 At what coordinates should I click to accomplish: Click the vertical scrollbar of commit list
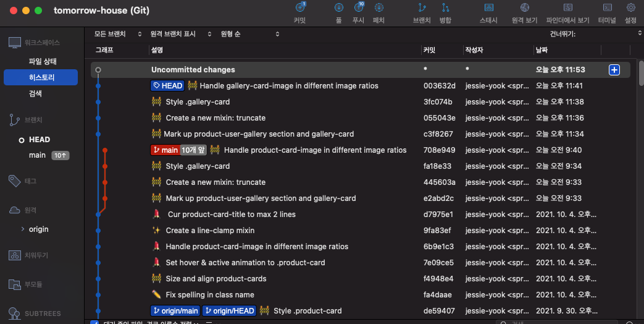(641, 74)
